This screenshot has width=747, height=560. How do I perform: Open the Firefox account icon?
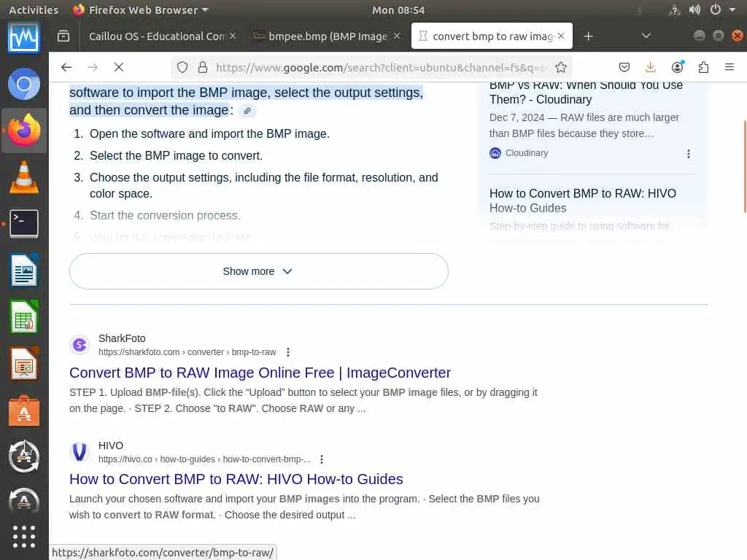pyautogui.click(x=677, y=67)
